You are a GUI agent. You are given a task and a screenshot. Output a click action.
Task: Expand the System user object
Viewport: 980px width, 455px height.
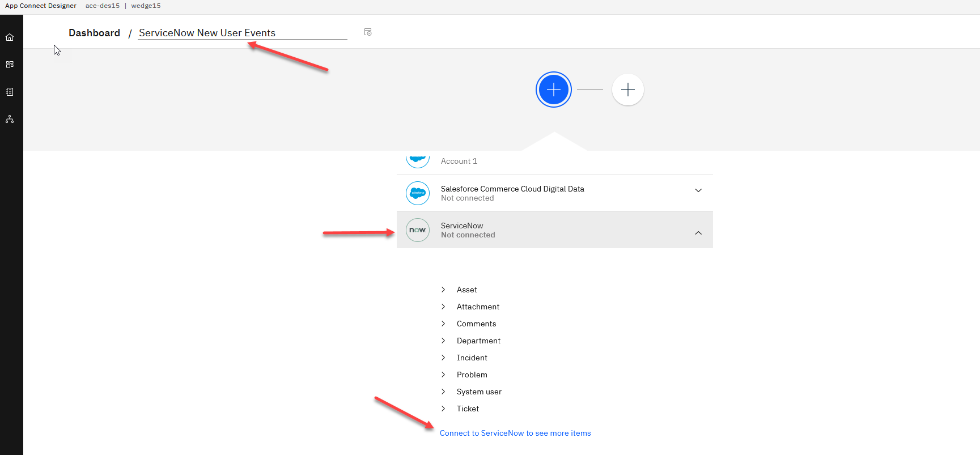pos(443,392)
